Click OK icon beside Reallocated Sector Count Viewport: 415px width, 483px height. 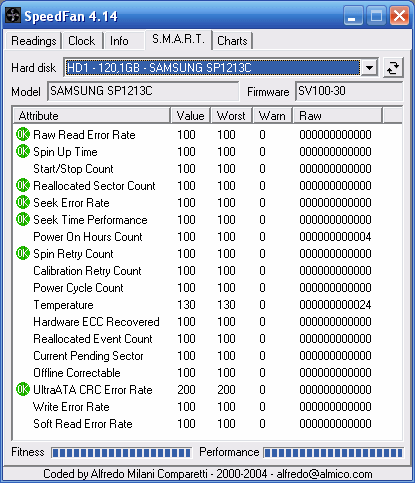click(x=23, y=186)
